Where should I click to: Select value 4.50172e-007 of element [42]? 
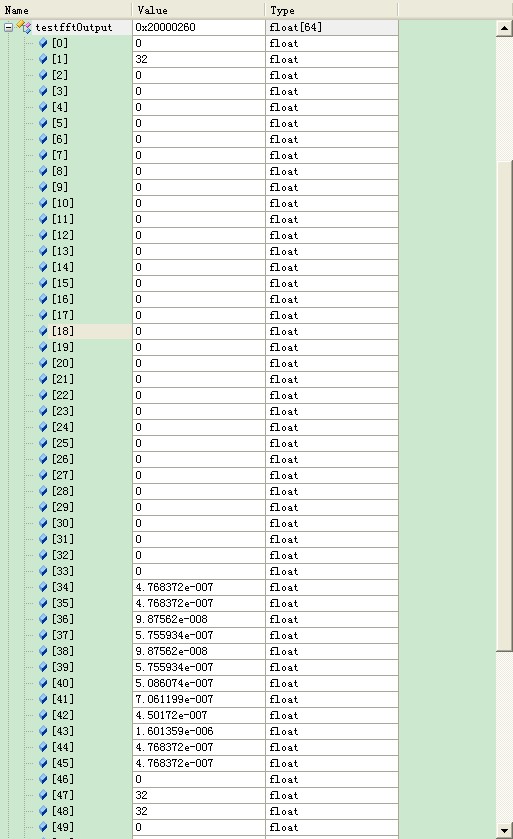click(171, 715)
